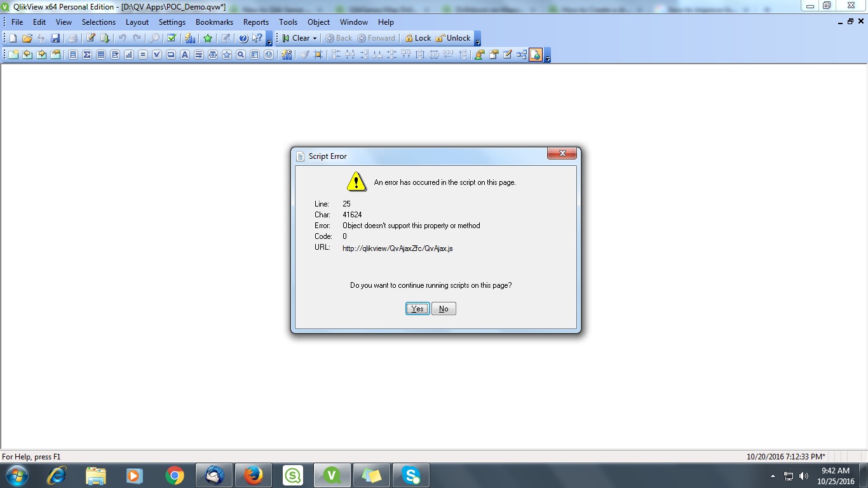Create a Multi Box object
The image size is (868, 488).
(115, 55)
